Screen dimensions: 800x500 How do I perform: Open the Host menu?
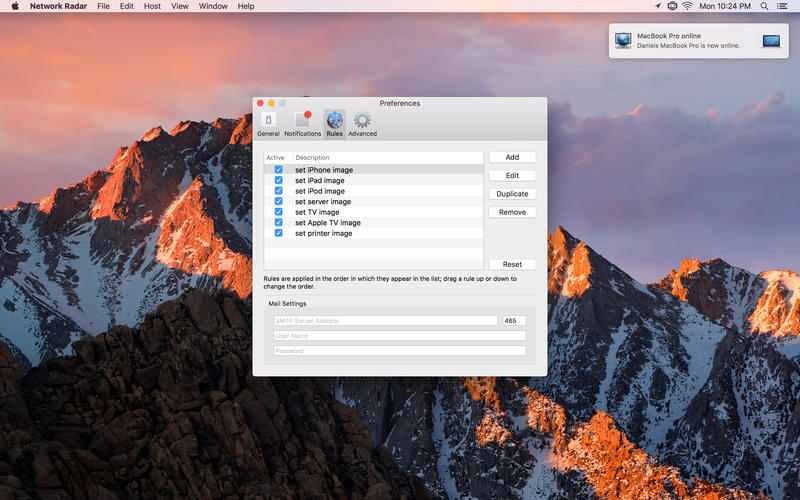pyautogui.click(x=152, y=6)
